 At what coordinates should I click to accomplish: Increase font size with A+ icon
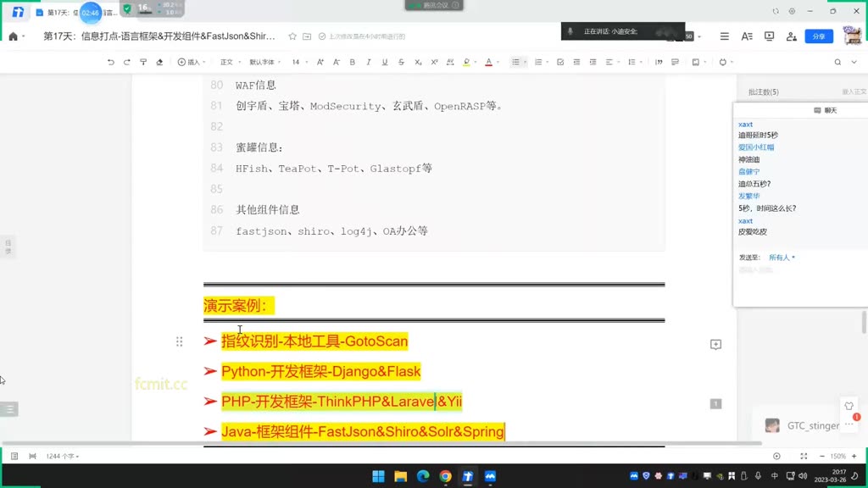click(x=320, y=62)
